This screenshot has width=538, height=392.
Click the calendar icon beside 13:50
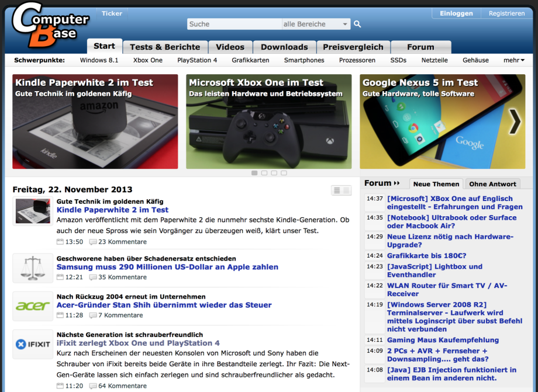click(60, 242)
